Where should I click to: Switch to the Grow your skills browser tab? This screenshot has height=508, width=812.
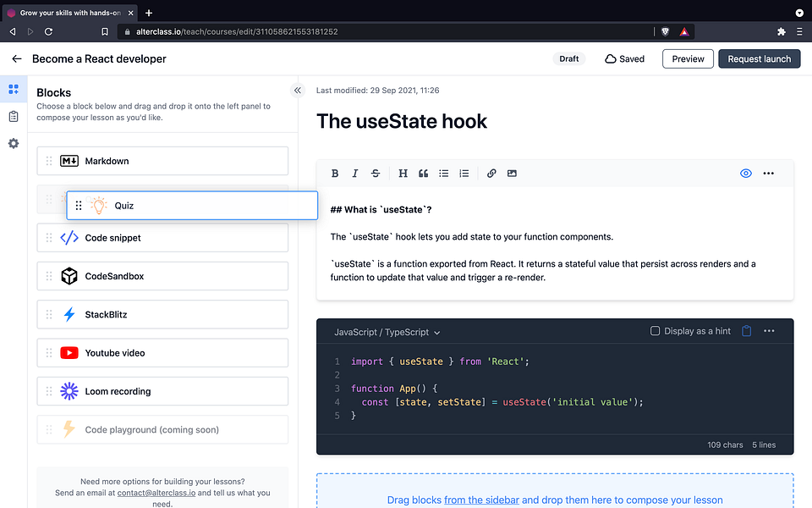click(x=70, y=13)
